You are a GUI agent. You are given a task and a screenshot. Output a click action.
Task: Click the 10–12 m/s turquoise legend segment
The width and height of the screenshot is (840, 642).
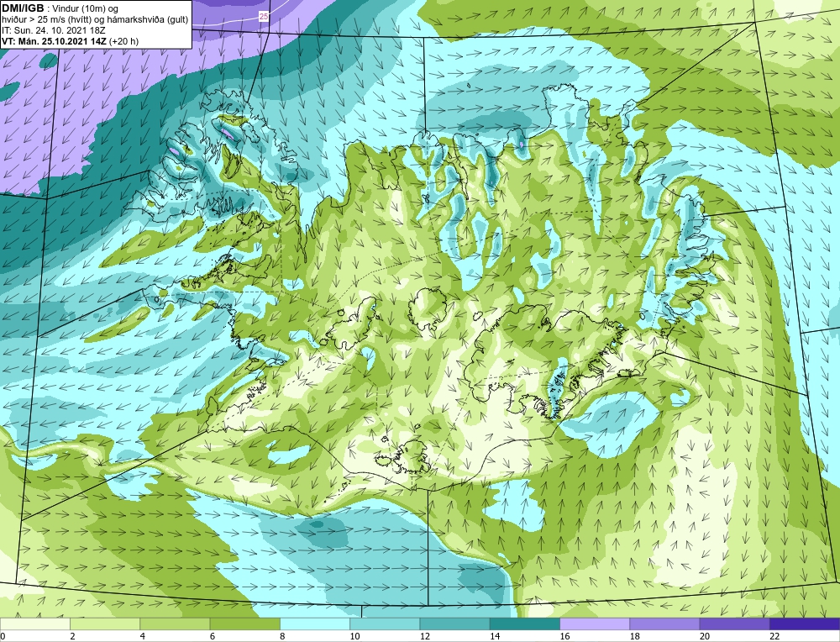(385, 624)
